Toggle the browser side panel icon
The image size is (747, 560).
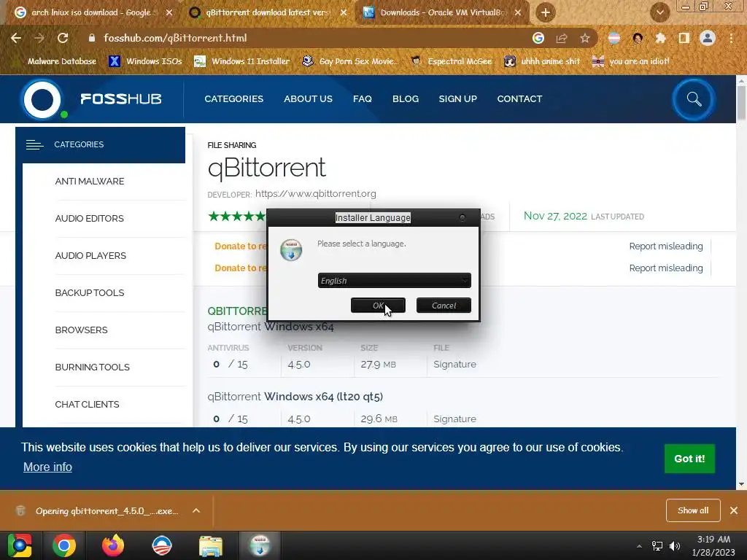[684, 38]
